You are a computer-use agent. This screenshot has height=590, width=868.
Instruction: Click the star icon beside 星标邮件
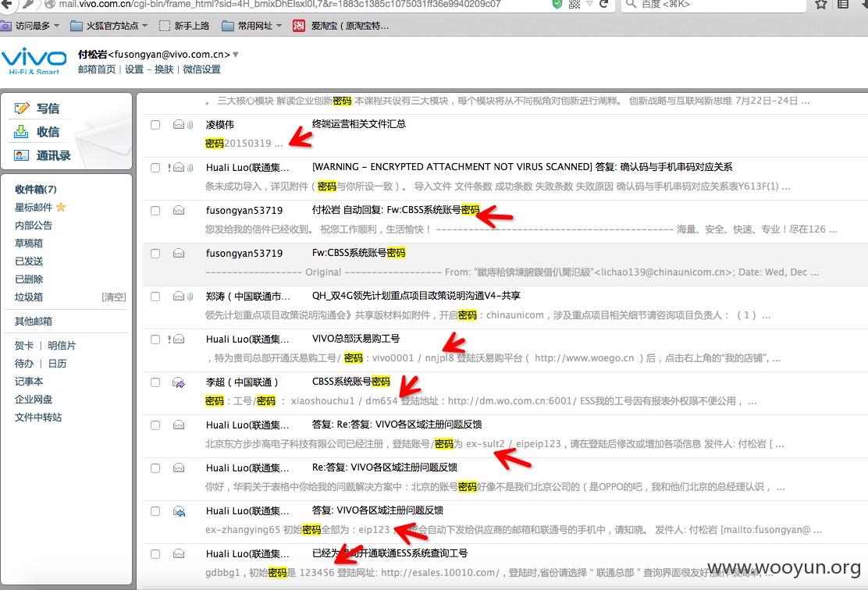61,207
